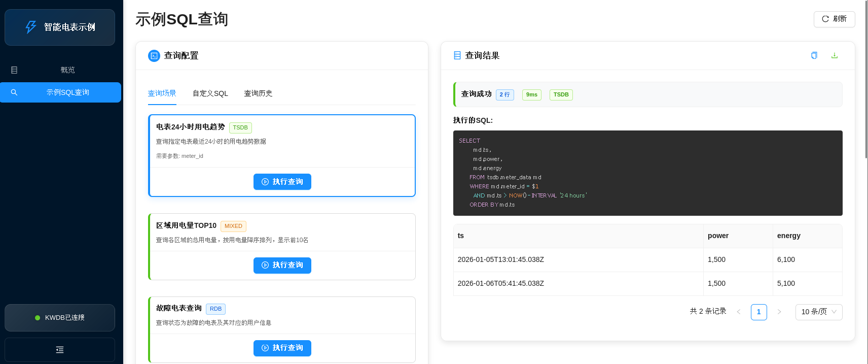Click the ts column header

pos(578,236)
